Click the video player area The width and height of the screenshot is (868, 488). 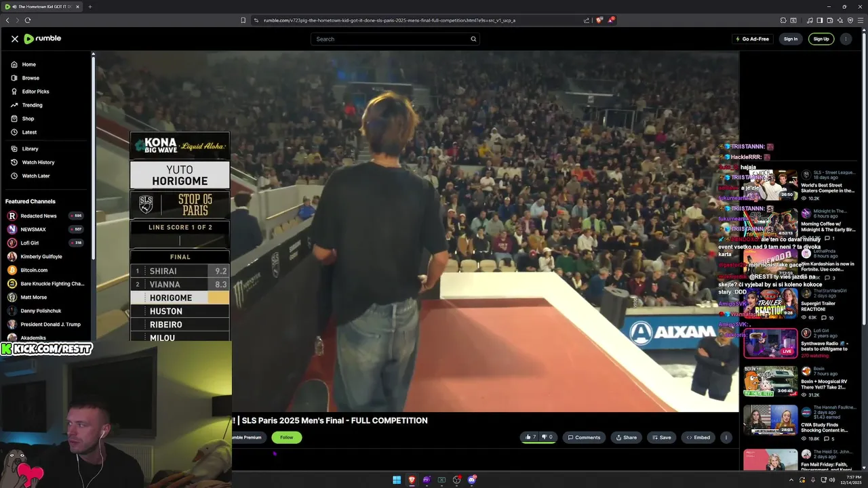[417, 230]
